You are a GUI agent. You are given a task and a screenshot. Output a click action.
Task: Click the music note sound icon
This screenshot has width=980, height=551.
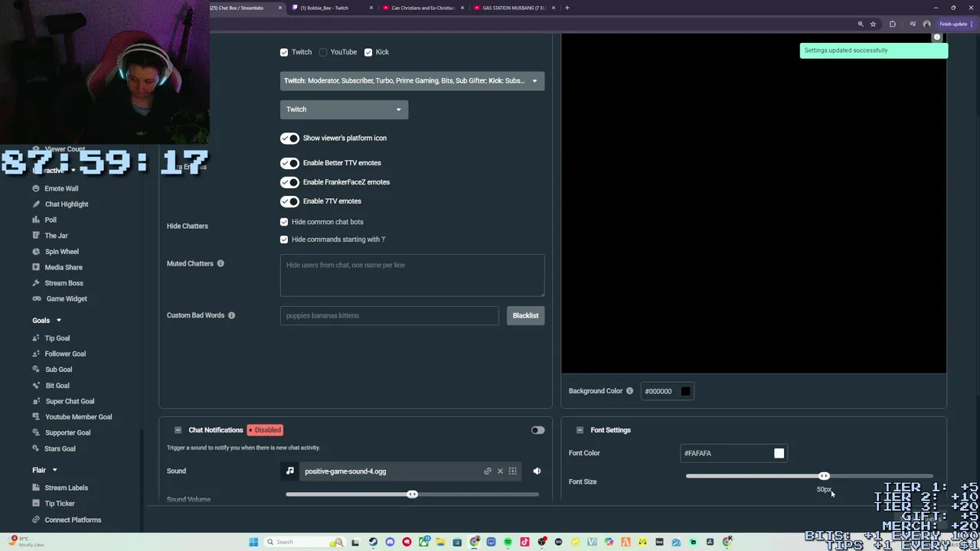[x=289, y=471]
